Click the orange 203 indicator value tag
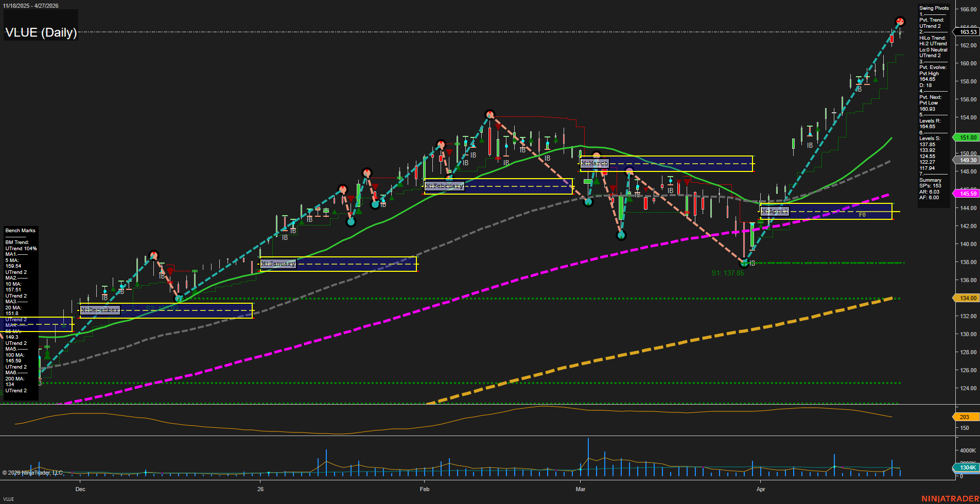The width and height of the screenshot is (980, 504). (x=964, y=417)
